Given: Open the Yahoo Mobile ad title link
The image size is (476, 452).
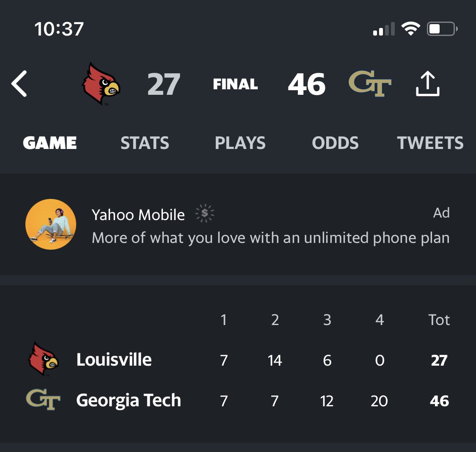Looking at the screenshot, I should click(x=138, y=215).
